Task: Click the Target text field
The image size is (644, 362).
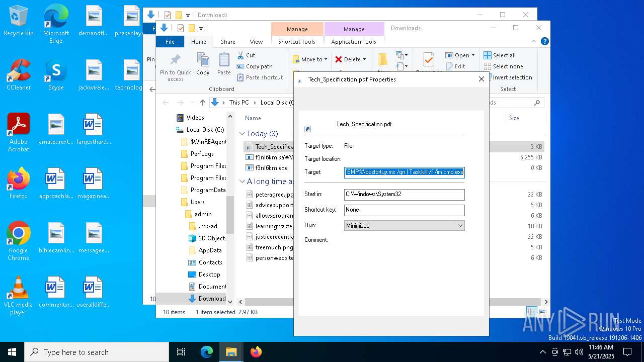Action: (x=405, y=172)
